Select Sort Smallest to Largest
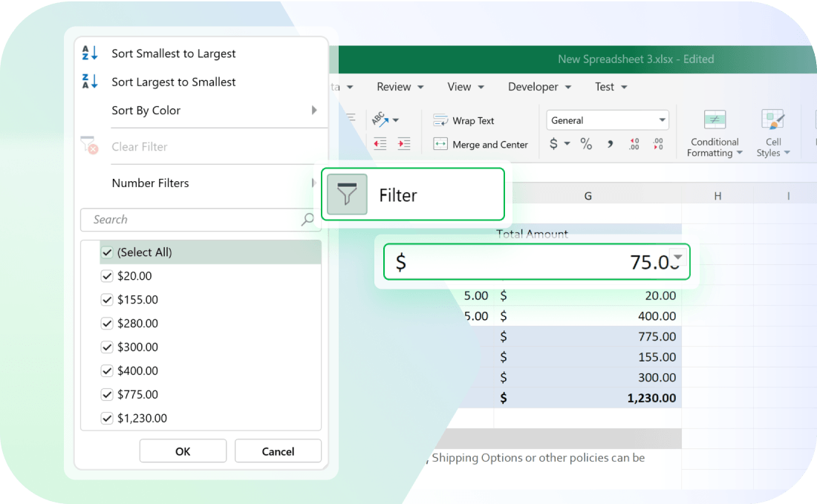The image size is (817, 504). (x=173, y=53)
